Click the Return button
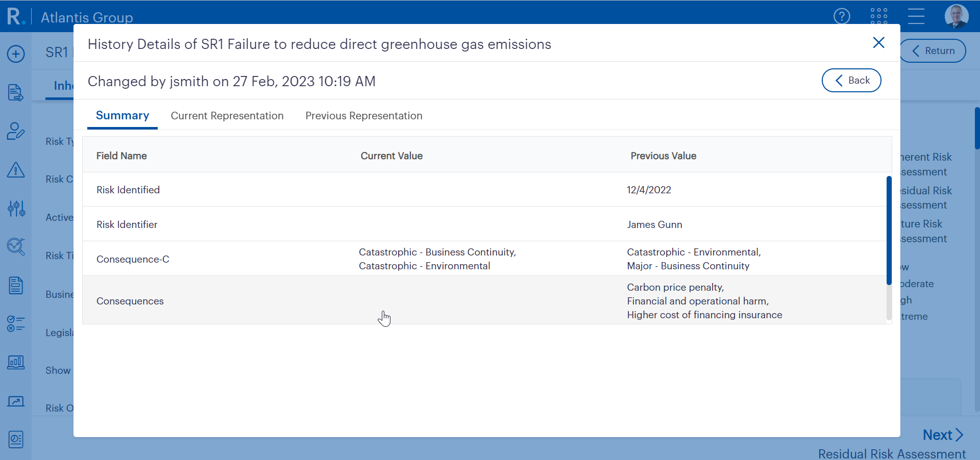The image size is (980, 460). [934, 51]
